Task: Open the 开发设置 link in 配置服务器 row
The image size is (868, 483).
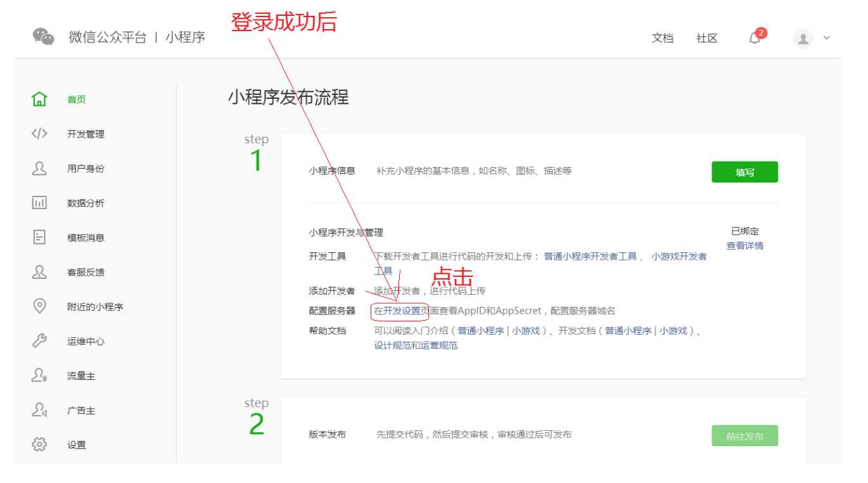Action: pyautogui.click(x=402, y=311)
